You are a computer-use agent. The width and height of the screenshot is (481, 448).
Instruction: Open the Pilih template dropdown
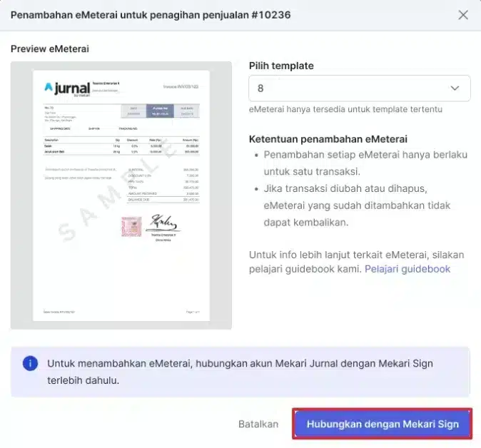click(x=359, y=88)
